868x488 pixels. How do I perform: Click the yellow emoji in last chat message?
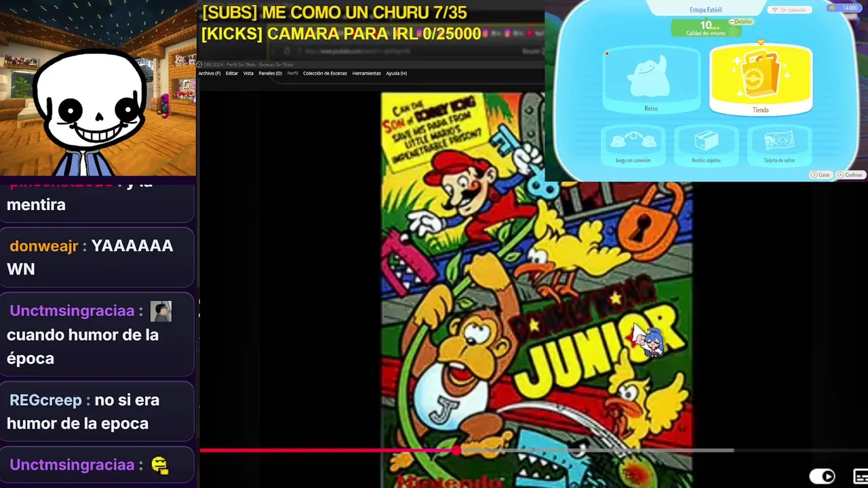click(159, 465)
